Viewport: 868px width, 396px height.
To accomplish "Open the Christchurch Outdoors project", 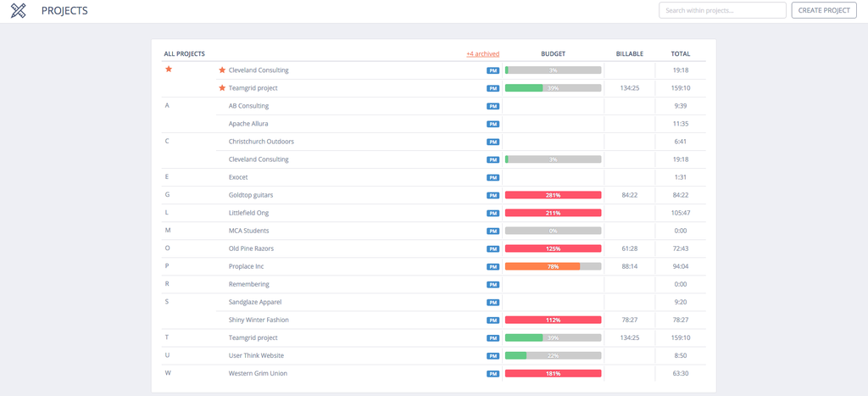I will pos(261,142).
